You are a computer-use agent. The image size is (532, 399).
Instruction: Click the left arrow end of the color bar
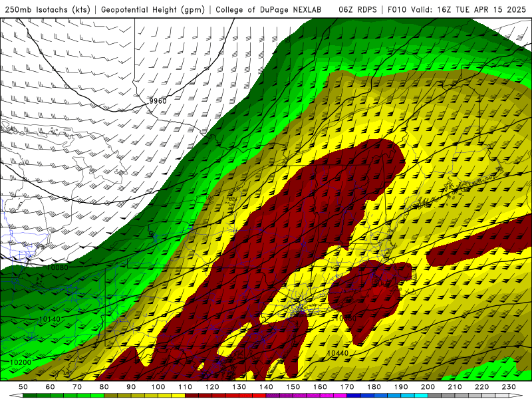15,396
